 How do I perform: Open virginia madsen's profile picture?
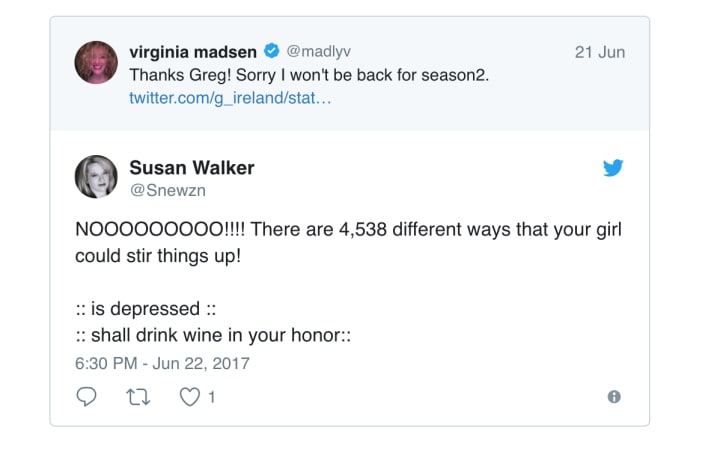[97, 63]
